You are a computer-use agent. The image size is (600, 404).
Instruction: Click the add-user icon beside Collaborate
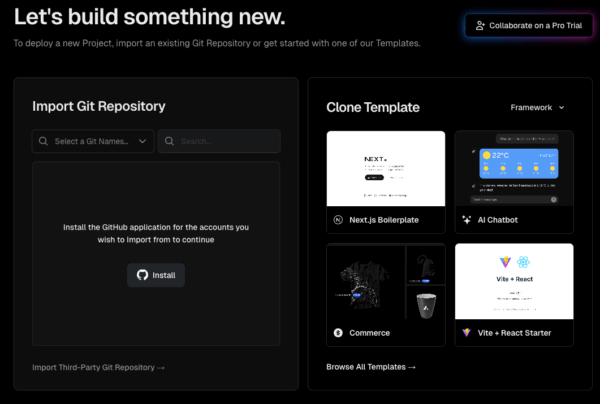pos(480,26)
